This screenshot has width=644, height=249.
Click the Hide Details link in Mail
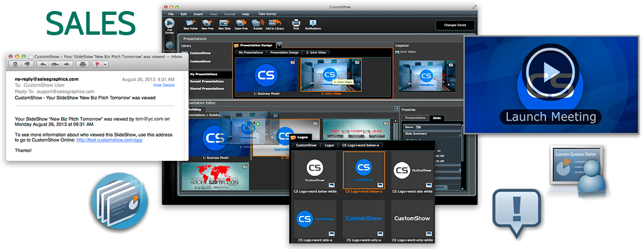pos(164,85)
